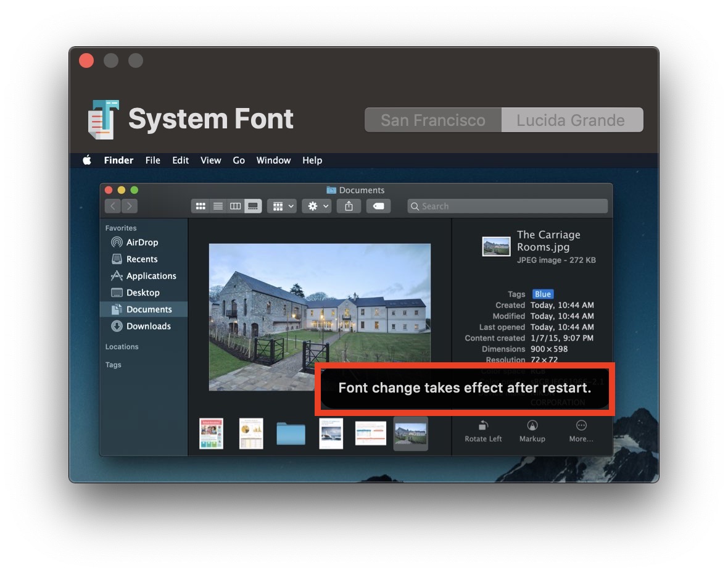Close the Finder Documents window with red button
Viewport: 728px width, 574px height.
(109, 190)
